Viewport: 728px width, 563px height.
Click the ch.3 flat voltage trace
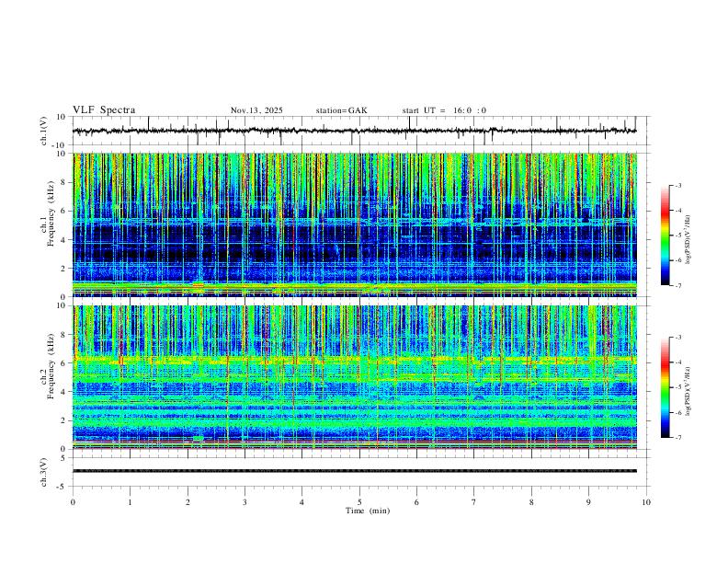coord(354,471)
